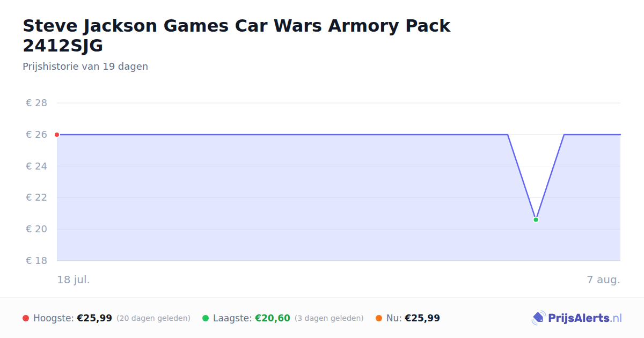Click the '3 dagen geleden' note
644x338 pixels.
coord(329,318)
